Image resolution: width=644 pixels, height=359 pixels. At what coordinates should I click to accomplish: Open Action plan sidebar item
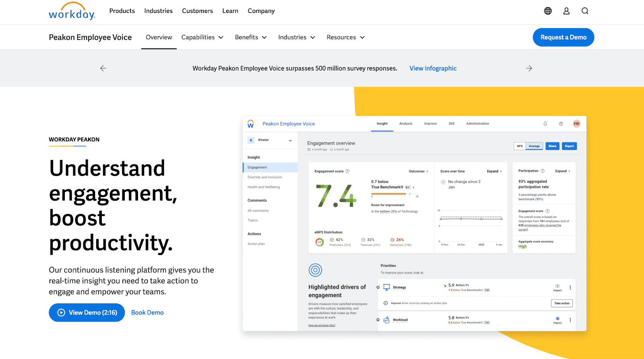click(x=256, y=244)
